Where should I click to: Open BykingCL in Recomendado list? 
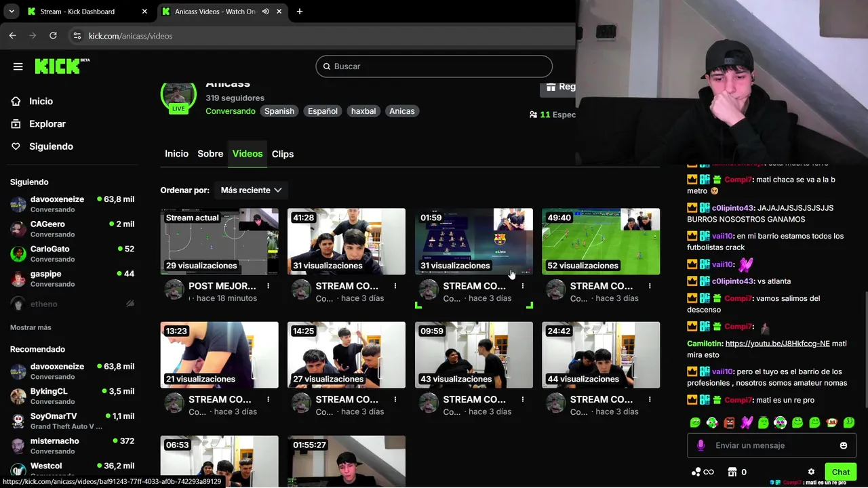[x=72, y=396]
